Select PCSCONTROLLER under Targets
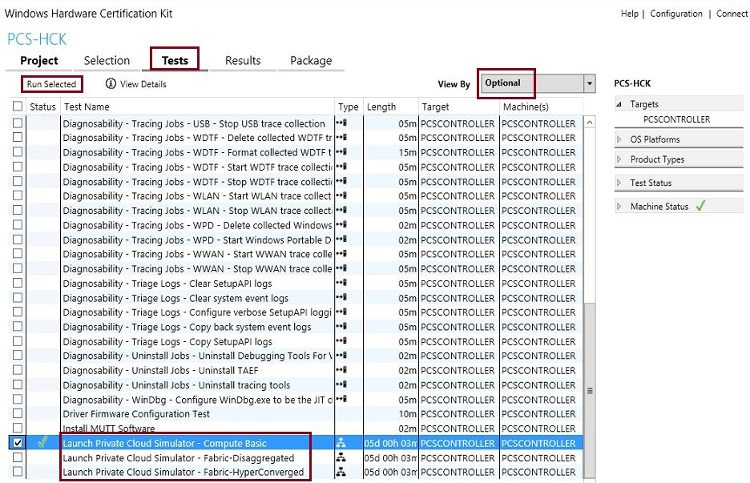This screenshot has height=483, width=750. 676,120
